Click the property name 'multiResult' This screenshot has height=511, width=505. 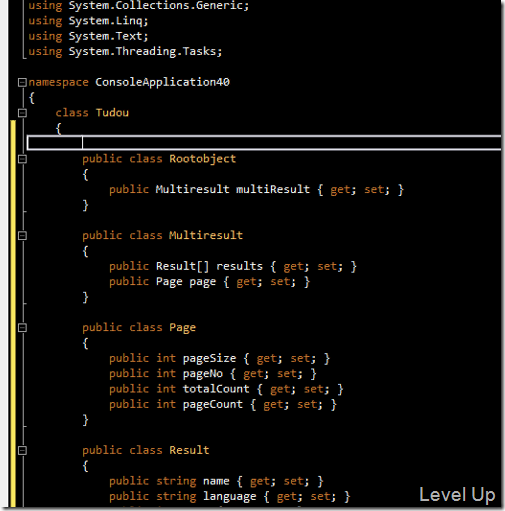(273, 189)
